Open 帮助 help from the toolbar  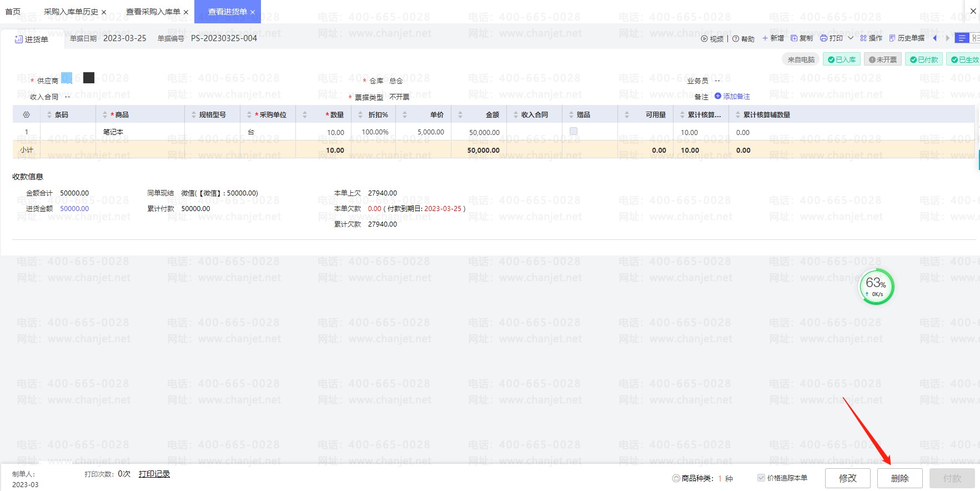[x=736, y=39]
